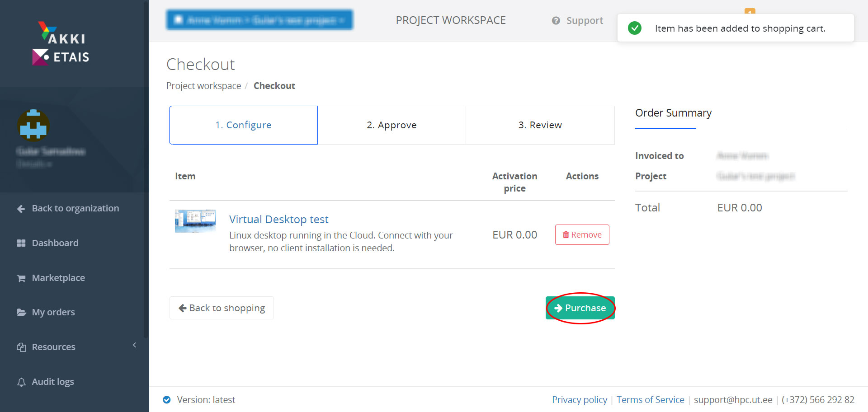The image size is (868, 412).
Task: Click the Support link
Action: point(585,21)
